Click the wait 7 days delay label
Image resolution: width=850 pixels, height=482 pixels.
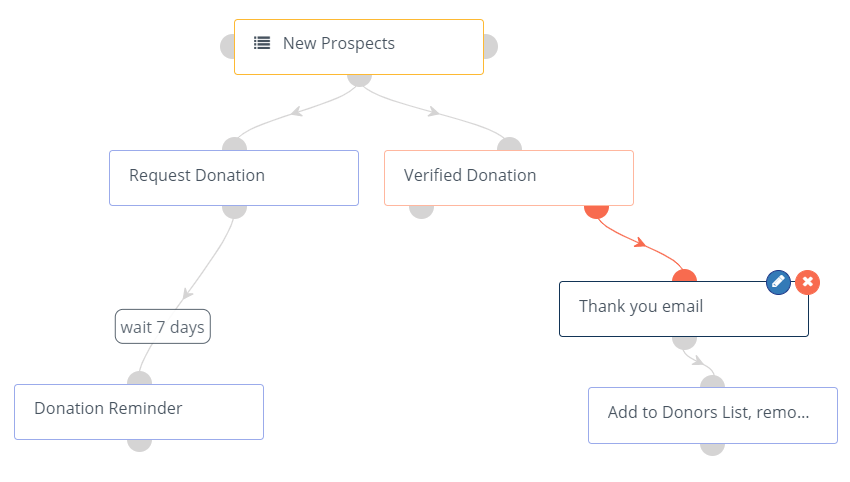pos(163,327)
